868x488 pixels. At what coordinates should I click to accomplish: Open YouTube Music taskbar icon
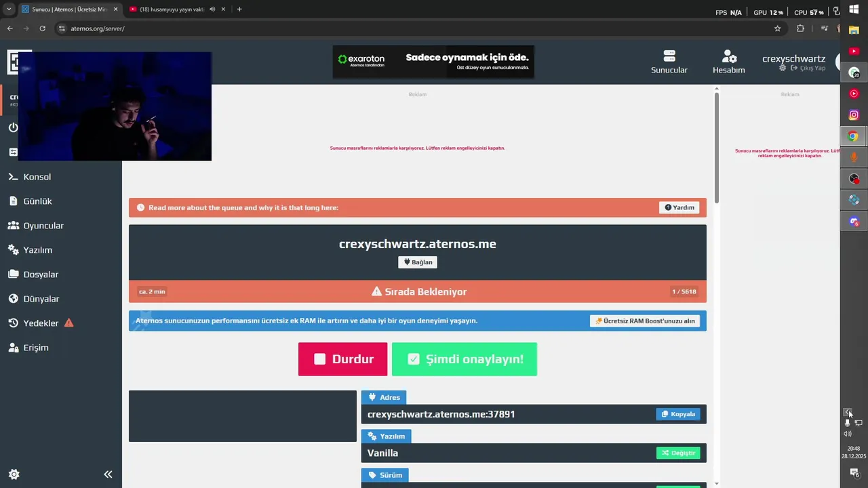coord(854,94)
